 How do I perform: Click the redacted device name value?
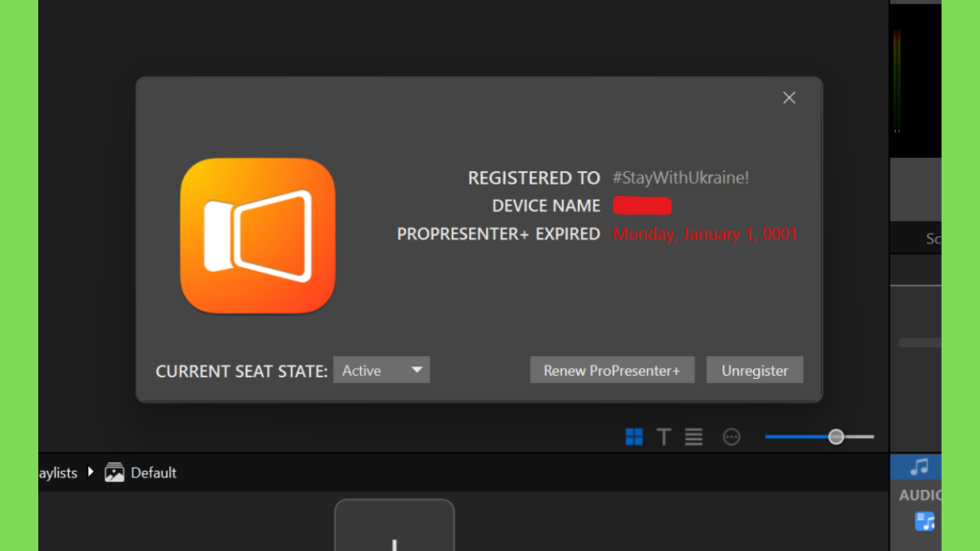pos(642,206)
